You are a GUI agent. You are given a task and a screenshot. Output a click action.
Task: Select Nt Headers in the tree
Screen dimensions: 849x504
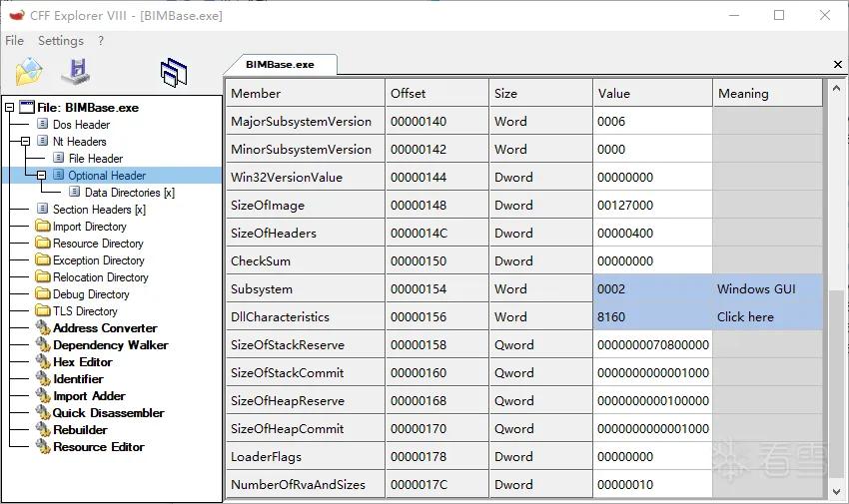tap(80, 141)
